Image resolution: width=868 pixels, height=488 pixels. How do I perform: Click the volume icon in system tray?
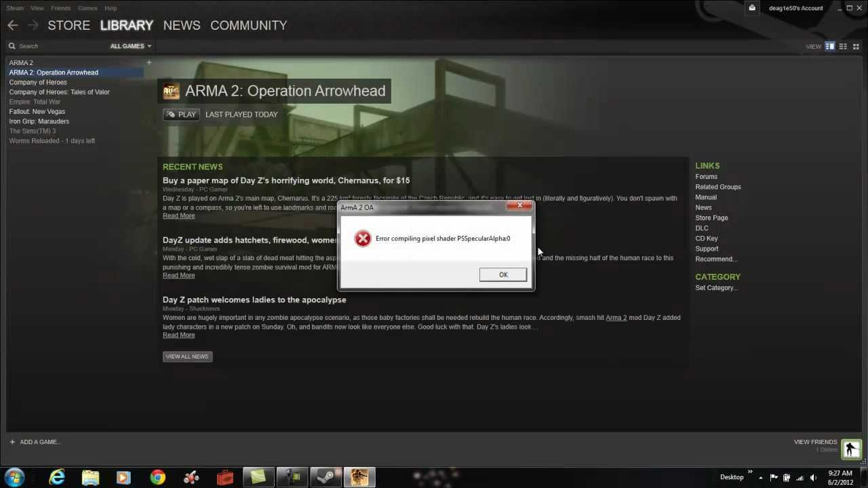(x=813, y=478)
